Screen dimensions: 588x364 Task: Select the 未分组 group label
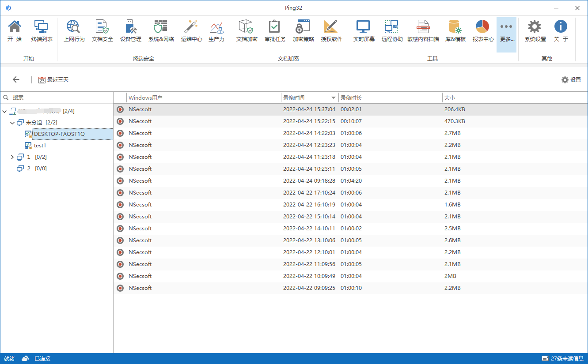coord(34,123)
